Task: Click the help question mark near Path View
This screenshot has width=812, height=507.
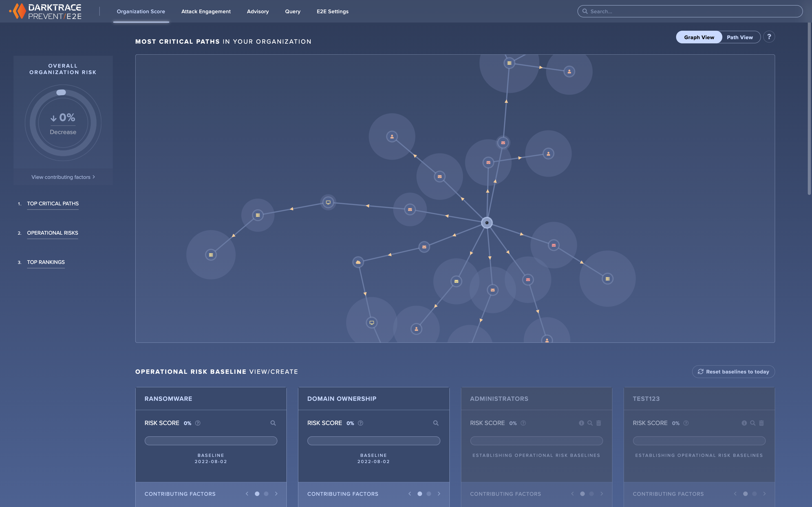Action: point(769,37)
